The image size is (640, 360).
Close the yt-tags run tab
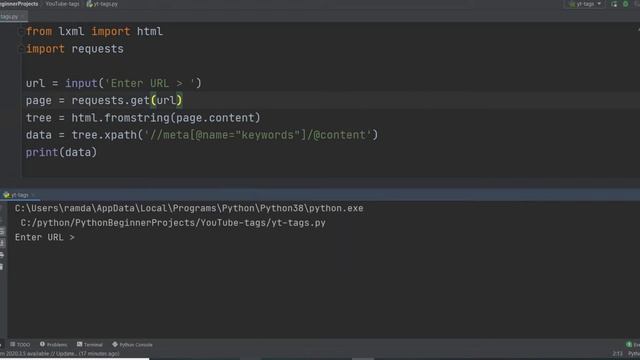click(33, 195)
